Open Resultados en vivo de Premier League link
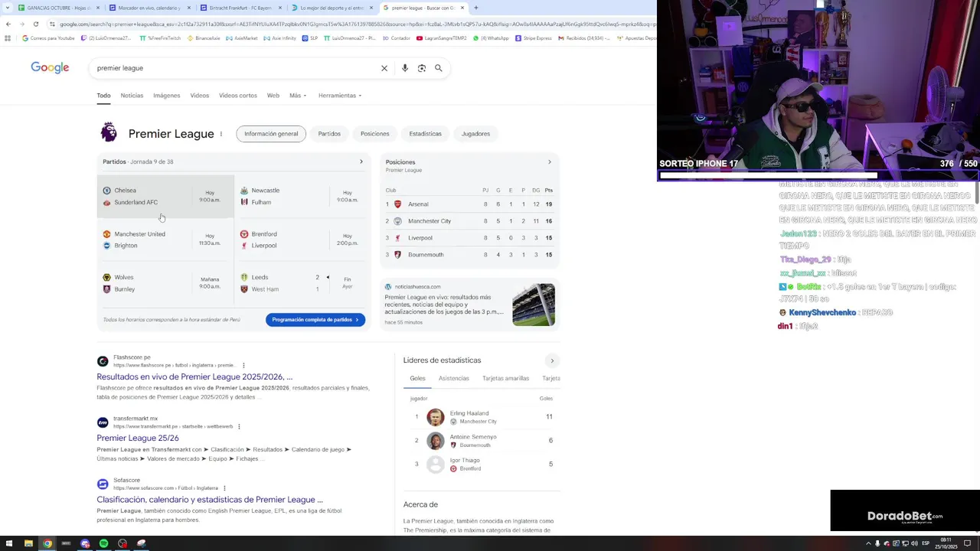This screenshot has height=551, width=980. [x=194, y=377]
